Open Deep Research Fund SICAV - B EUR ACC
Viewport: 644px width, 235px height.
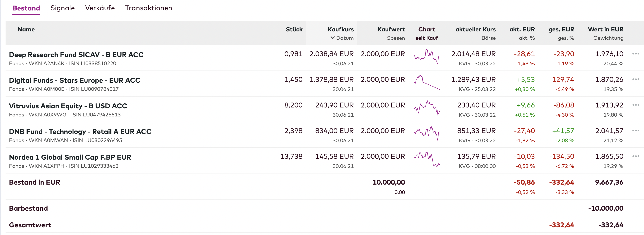pos(76,54)
